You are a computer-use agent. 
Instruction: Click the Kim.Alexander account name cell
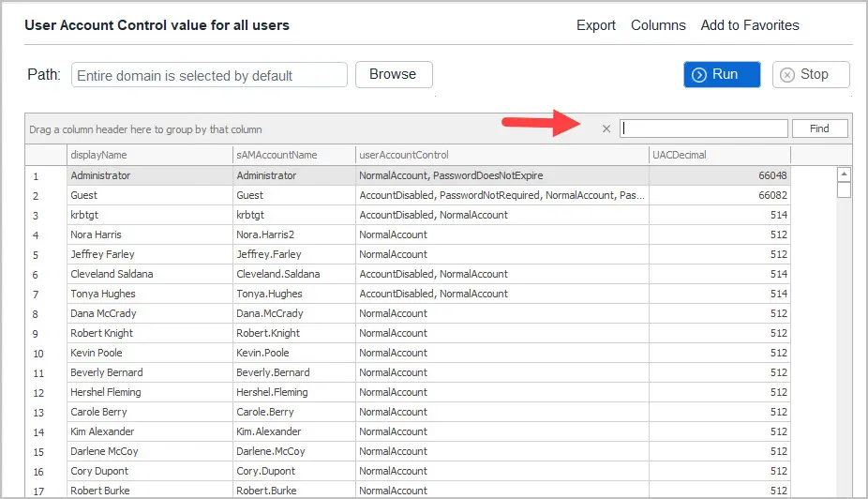tap(294, 431)
